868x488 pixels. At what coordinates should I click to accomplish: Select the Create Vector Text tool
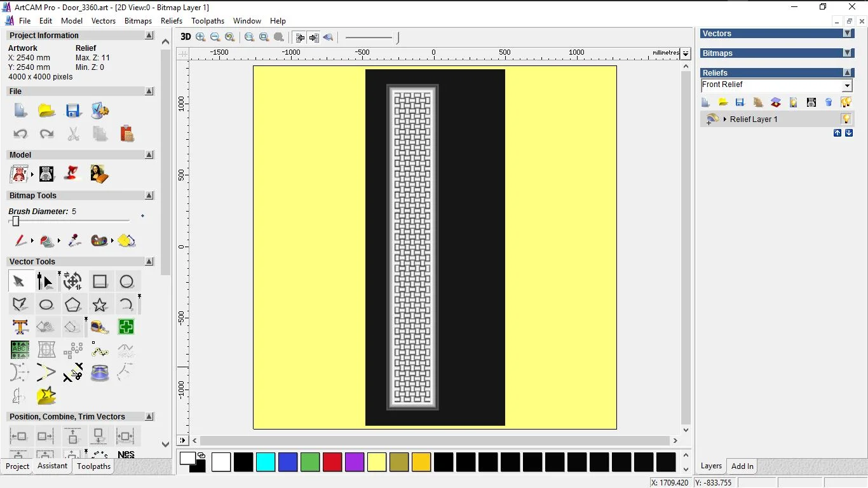[20, 327]
